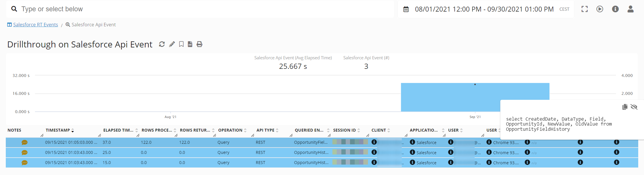Copy the query text in the popup

pos(625,107)
